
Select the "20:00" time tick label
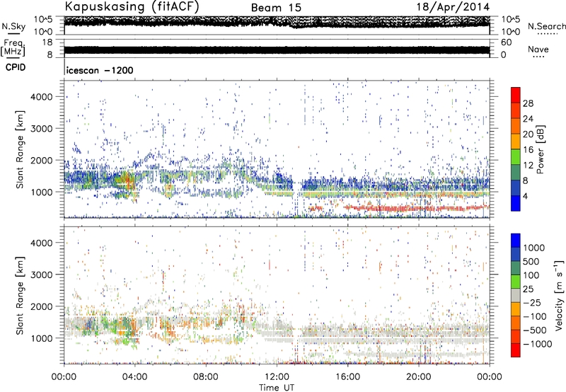pos(418,377)
